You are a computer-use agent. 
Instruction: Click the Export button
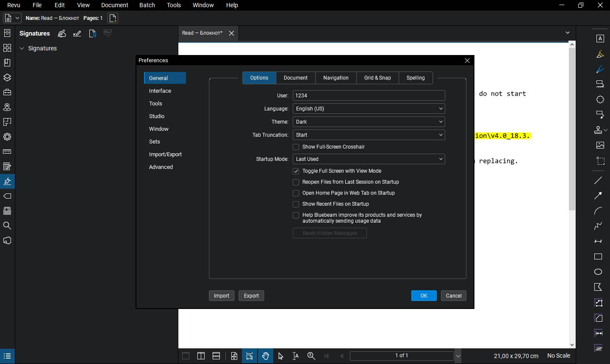point(251,296)
